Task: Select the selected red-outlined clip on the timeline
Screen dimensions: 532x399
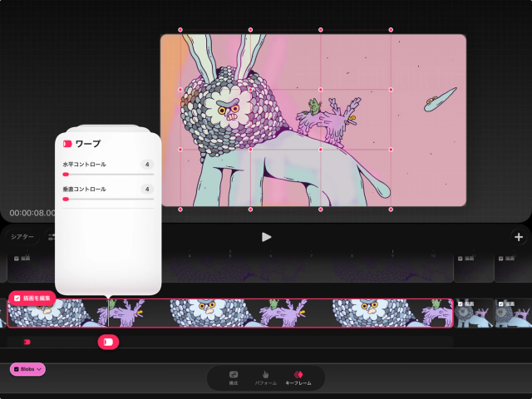Action: [x=230, y=313]
